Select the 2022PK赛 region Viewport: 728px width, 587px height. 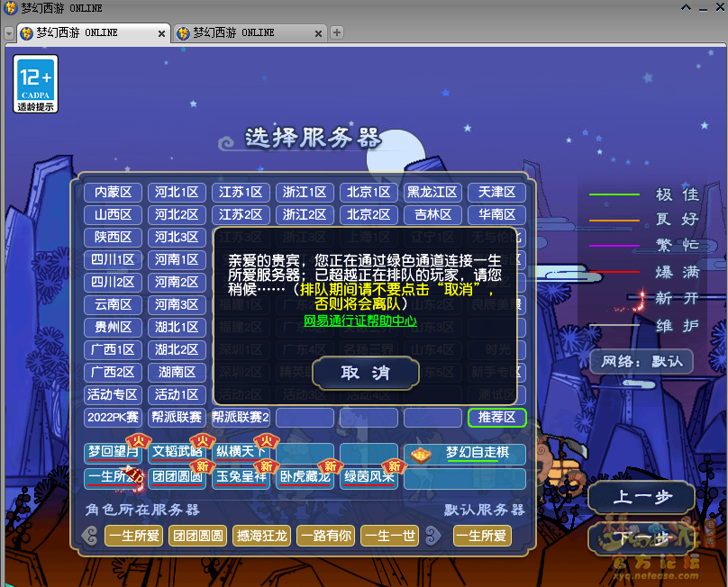click(113, 417)
